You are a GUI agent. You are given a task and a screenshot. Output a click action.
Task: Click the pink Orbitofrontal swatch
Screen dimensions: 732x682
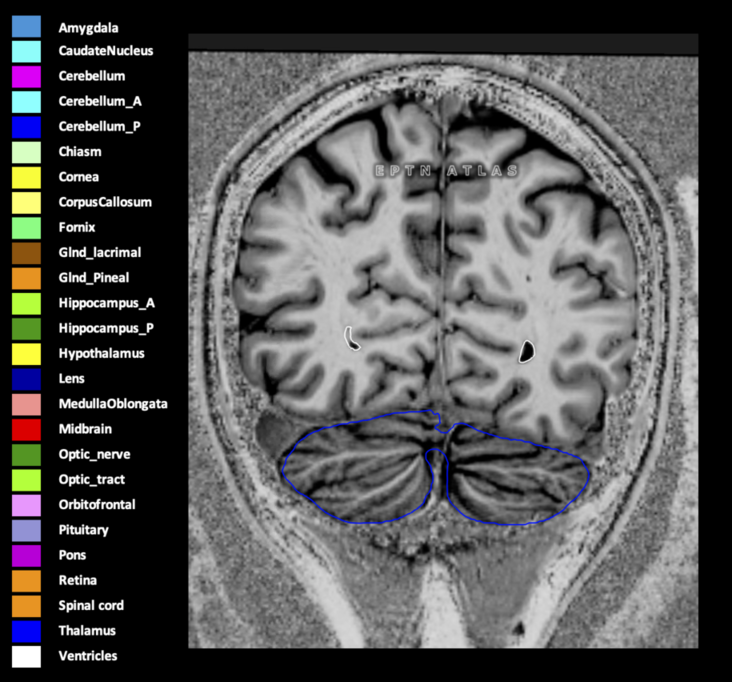tap(26, 506)
